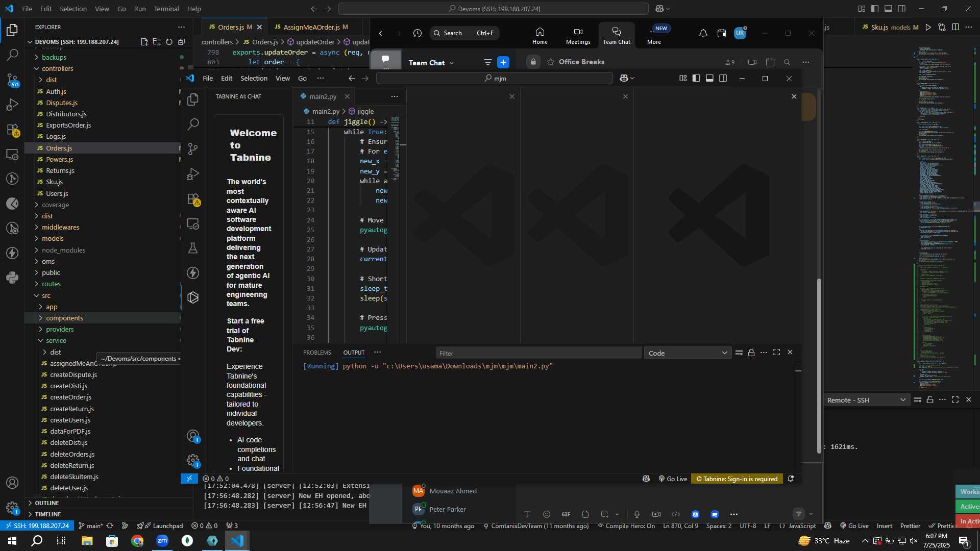Toggle secondary side bar in mjm title bar
Image resolution: width=980 pixels, height=551 pixels.
[x=723, y=78]
